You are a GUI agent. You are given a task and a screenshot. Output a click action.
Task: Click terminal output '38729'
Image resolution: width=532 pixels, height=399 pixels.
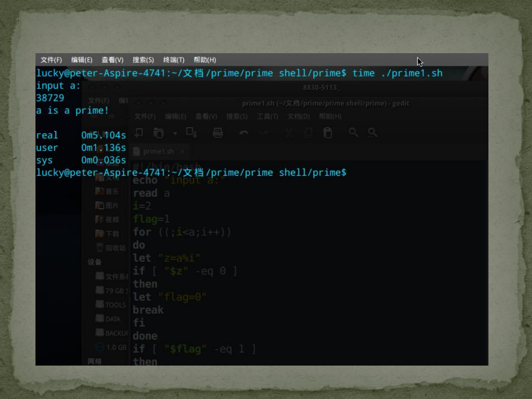[50, 98]
